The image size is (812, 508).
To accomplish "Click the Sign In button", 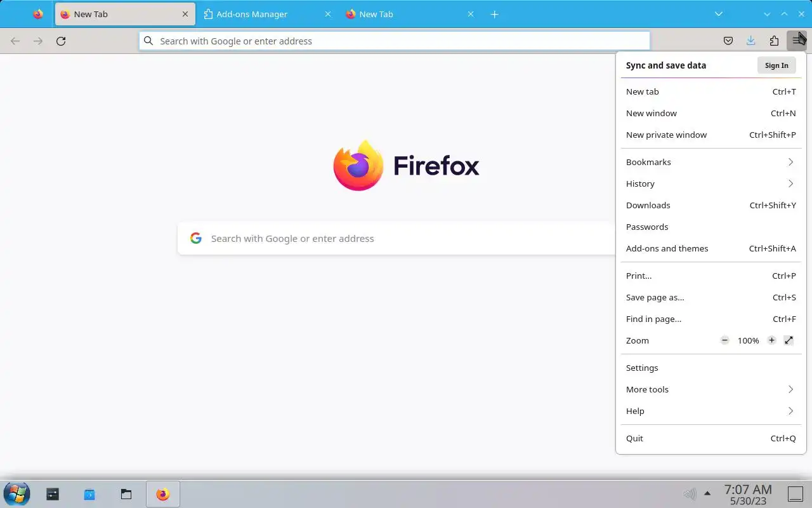I will (x=776, y=65).
